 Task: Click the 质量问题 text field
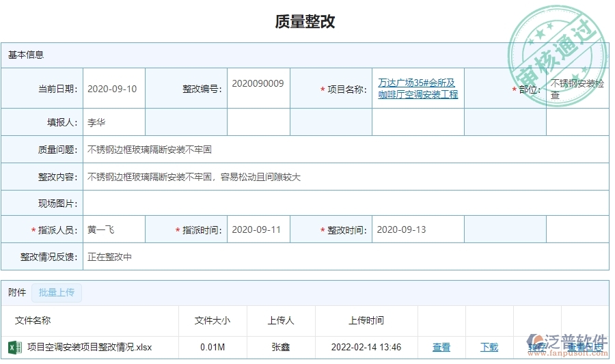pos(345,150)
